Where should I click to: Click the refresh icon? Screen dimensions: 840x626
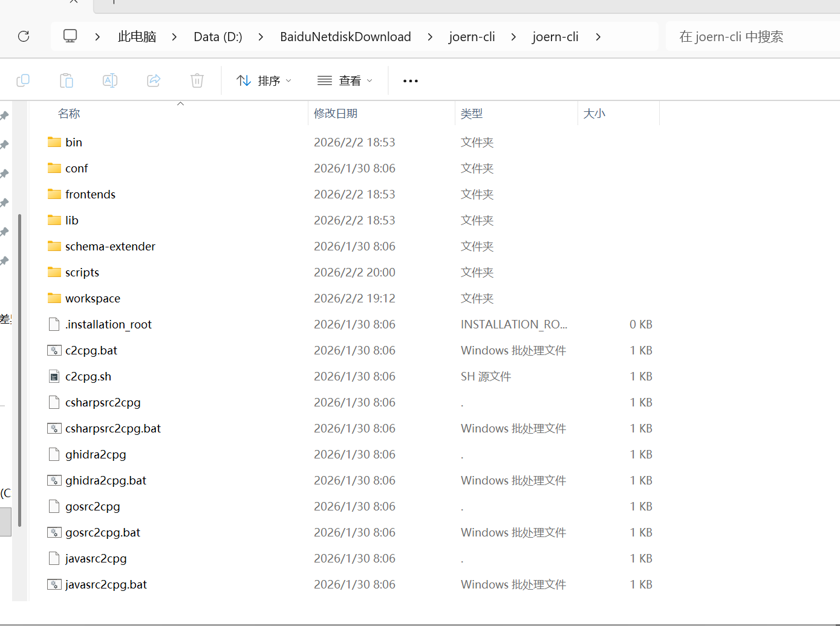pyautogui.click(x=24, y=36)
